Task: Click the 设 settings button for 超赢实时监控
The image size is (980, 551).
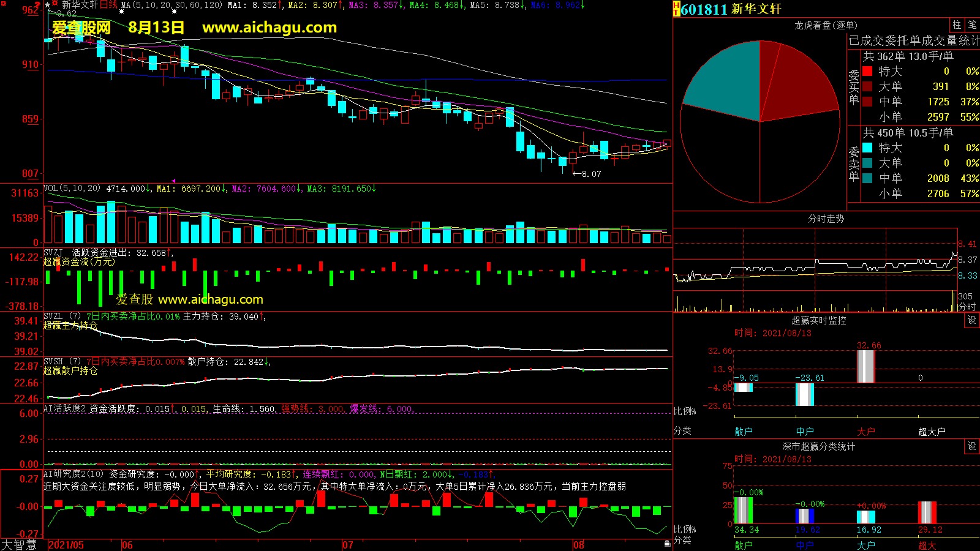Action: click(972, 320)
